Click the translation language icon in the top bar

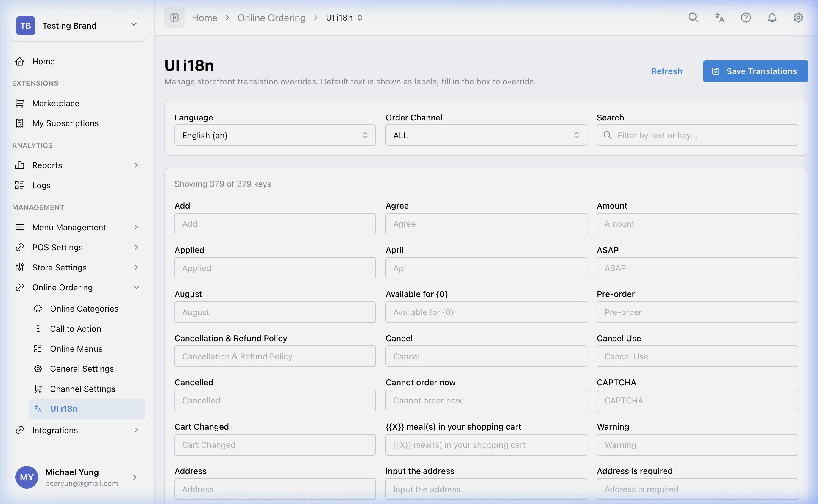(719, 18)
